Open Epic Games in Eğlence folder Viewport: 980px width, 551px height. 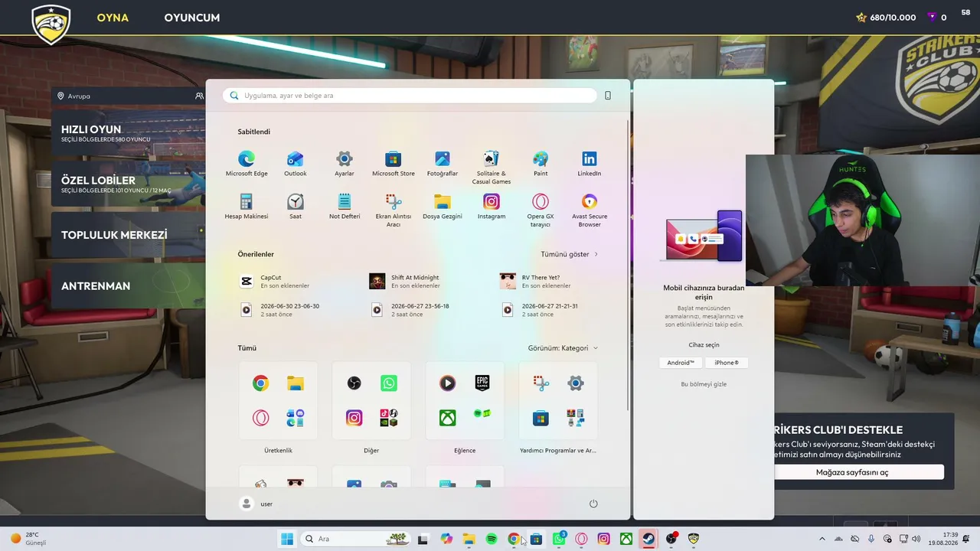click(x=482, y=383)
